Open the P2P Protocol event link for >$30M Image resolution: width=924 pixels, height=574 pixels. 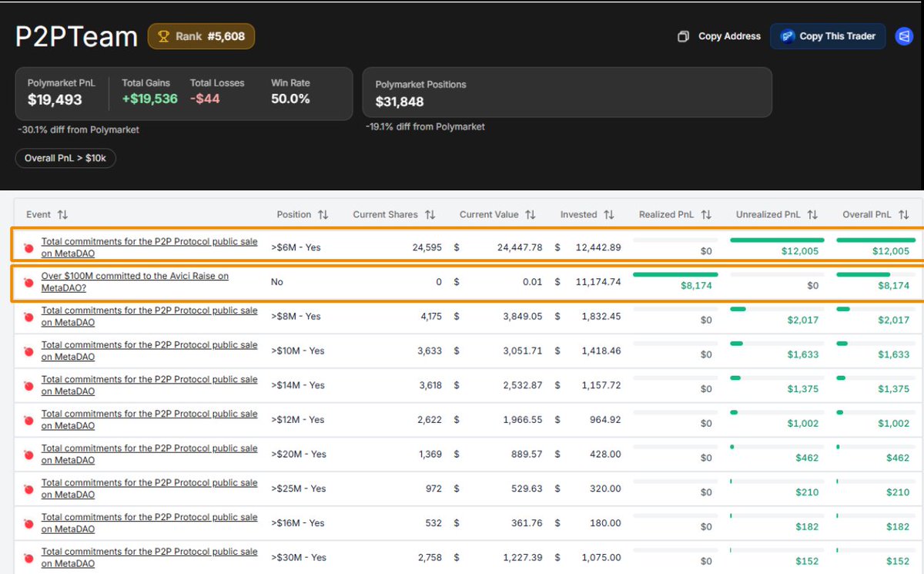coord(149,557)
